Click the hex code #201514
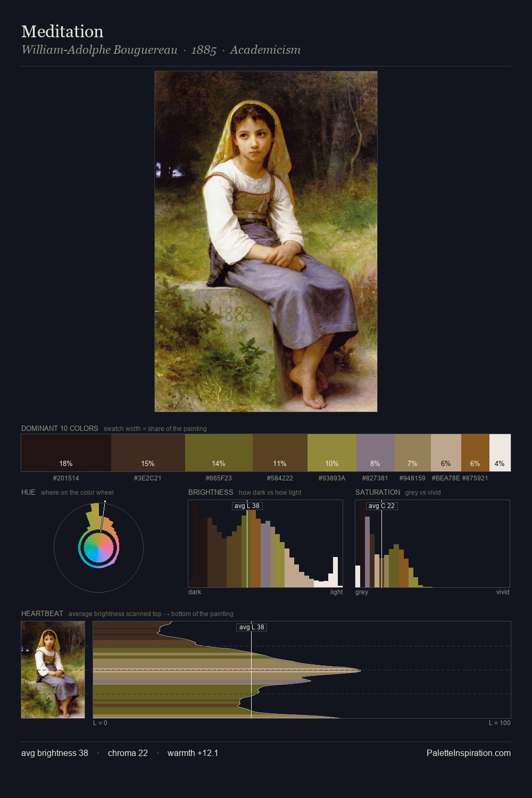Screen dimensions: 532x798 (66, 478)
